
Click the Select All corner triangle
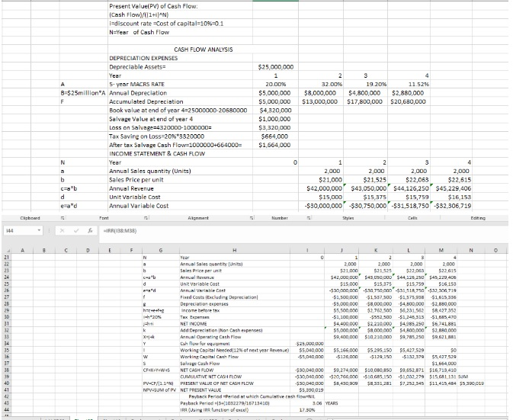pyautogui.click(x=7, y=251)
